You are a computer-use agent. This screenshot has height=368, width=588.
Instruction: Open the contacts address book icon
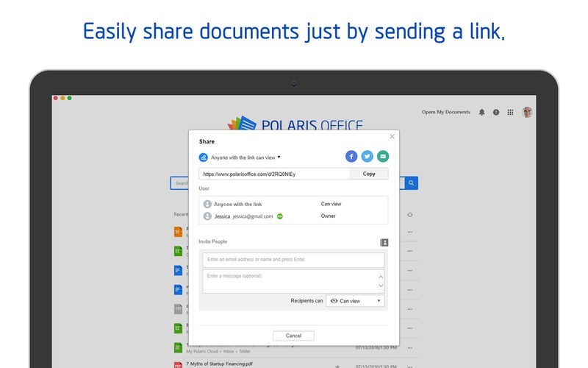384,242
